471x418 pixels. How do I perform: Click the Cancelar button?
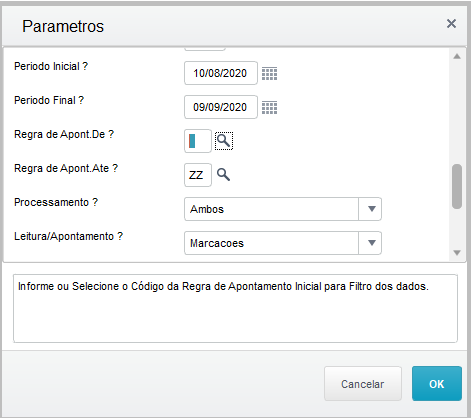363,384
